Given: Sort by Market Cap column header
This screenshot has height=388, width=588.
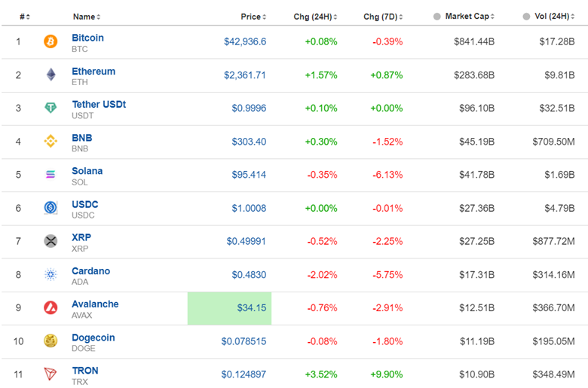Looking at the screenshot, I should [x=467, y=17].
